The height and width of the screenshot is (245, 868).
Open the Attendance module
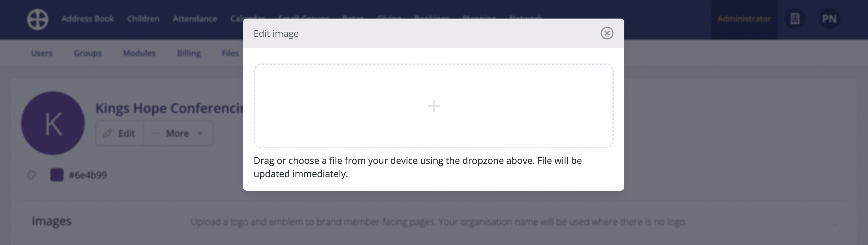195,19
